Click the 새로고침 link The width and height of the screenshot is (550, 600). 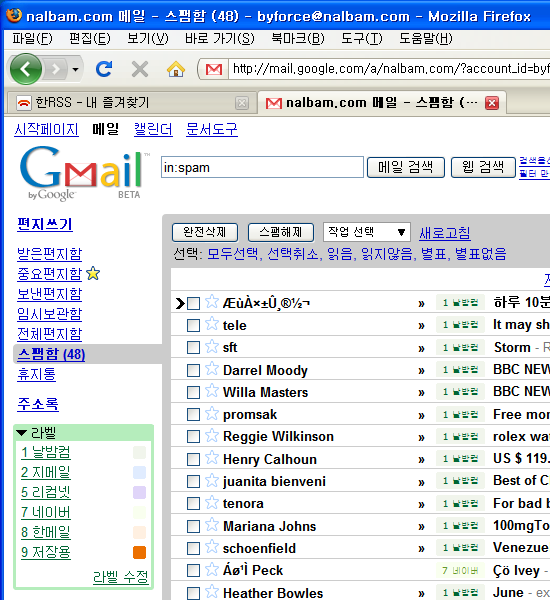(x=445, y=233)
